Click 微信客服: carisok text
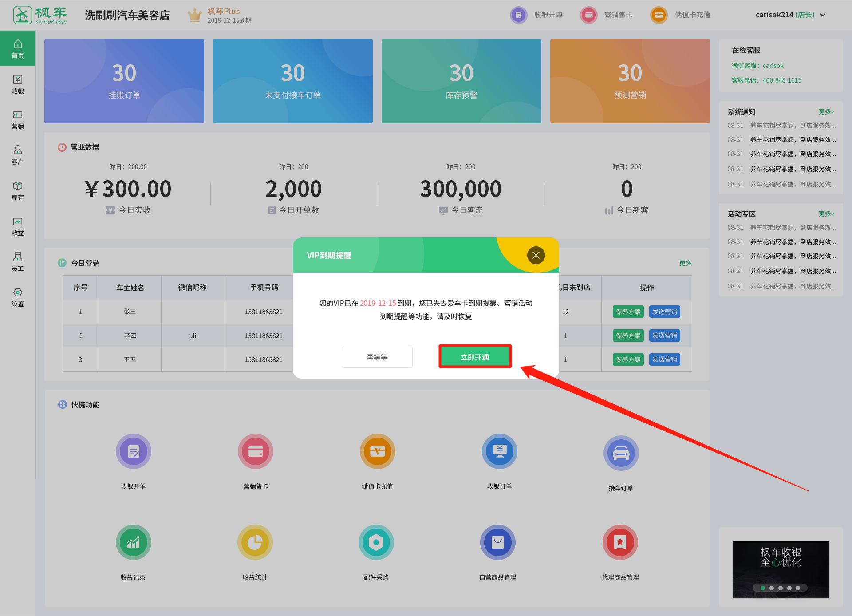The width and height of the screenshot is (852, 616). [x=757, y=66]
